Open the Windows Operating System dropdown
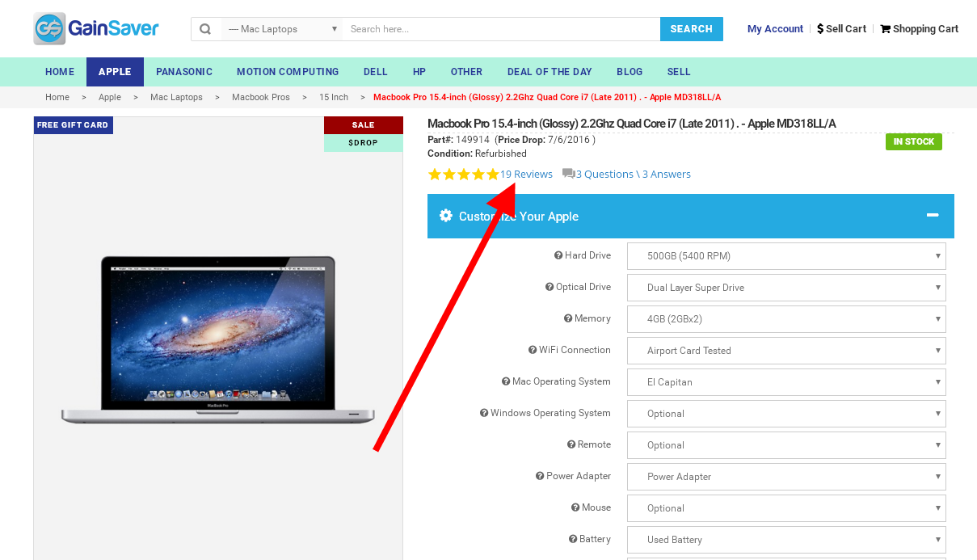The height and width of the screenshot is (560, 977). pos(786,414)
